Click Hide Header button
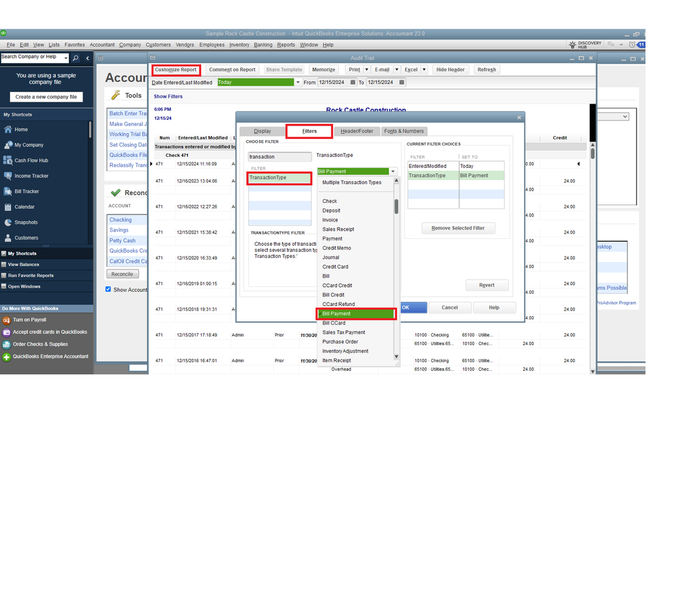Image resolution: width=676 pixels, height=616 pixels. coord(450,70)
